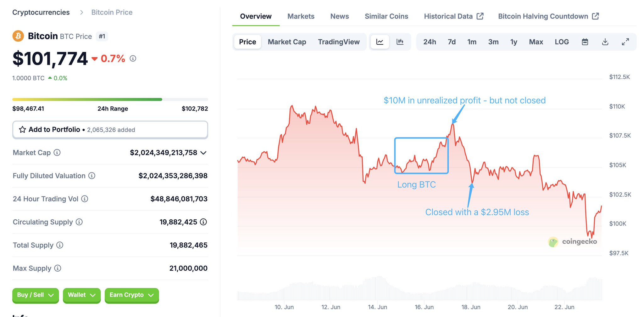Click the 1.0000 BTC conversion text
644x317 pixels.
click(x=28, y=78)
